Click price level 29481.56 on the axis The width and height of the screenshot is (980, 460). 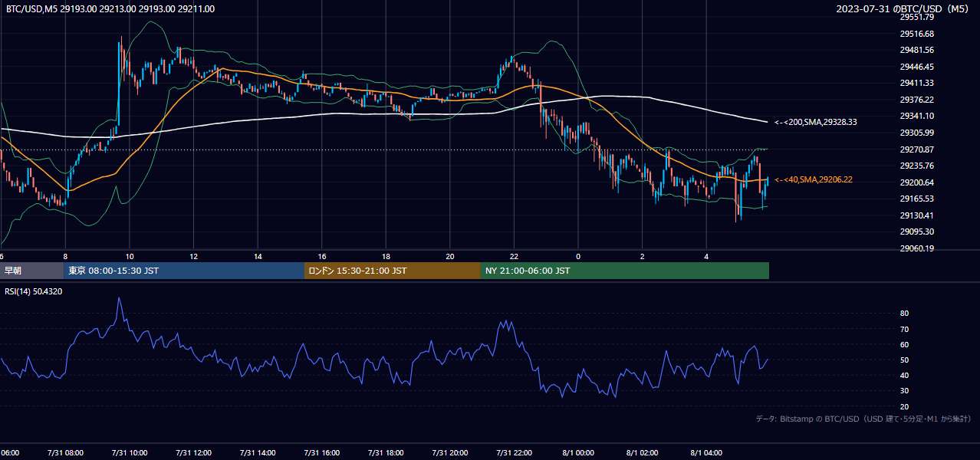(x=916, y=50)
